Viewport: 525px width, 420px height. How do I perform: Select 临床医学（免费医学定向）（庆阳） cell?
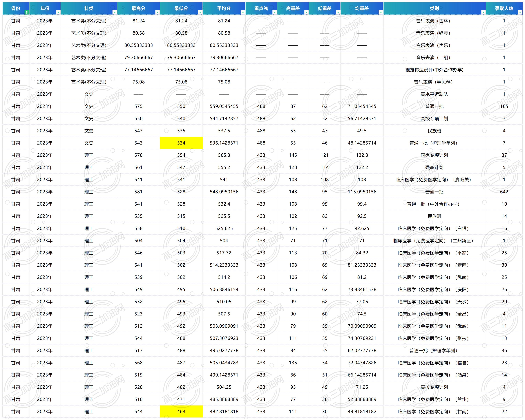tap(434, 290)
